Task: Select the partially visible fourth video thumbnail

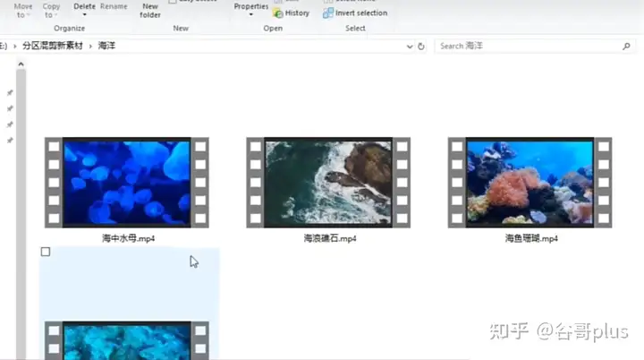Action: pos(126,340)
